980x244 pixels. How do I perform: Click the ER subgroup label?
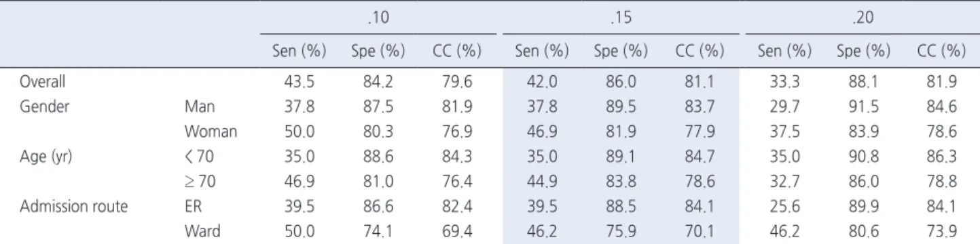point(191,206)
